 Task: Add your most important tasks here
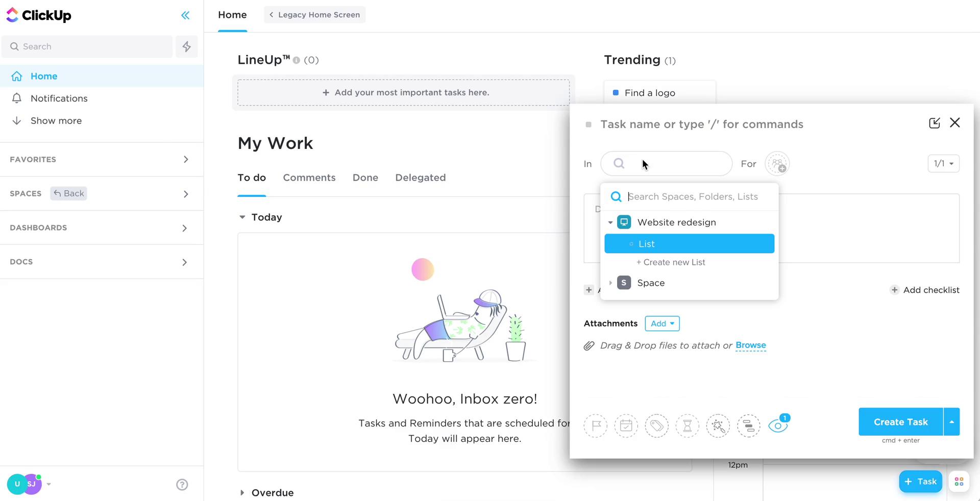pos(404,93)
